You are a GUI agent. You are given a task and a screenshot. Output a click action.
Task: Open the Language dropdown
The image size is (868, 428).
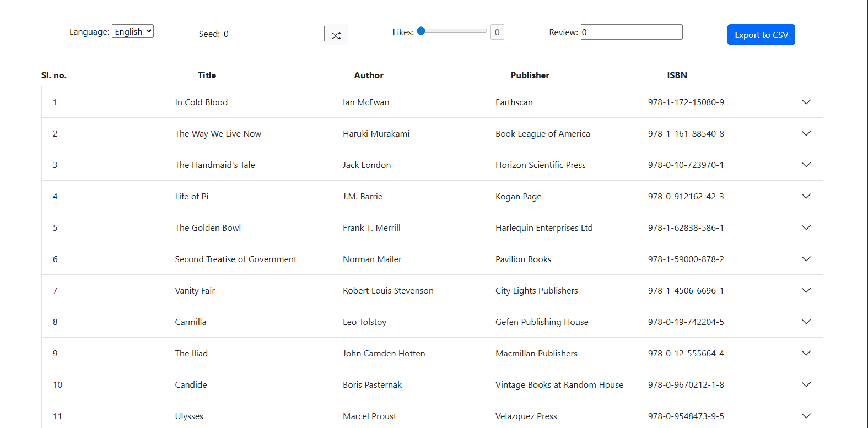pos(133,31)
